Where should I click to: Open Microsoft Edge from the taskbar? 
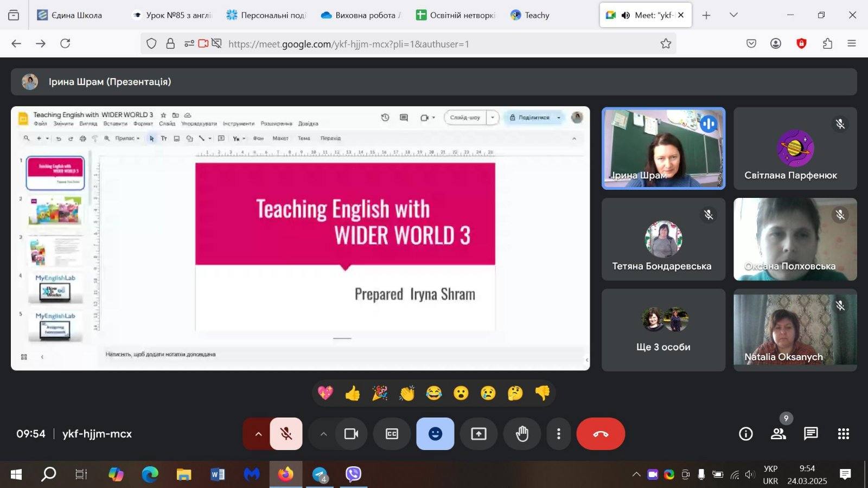point(150,474)
